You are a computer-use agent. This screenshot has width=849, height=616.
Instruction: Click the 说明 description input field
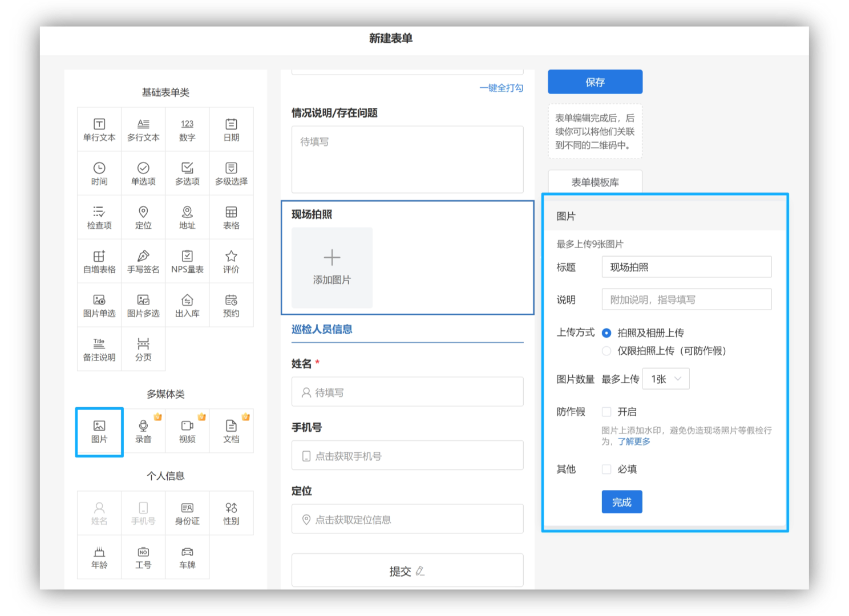coord(686,299)
